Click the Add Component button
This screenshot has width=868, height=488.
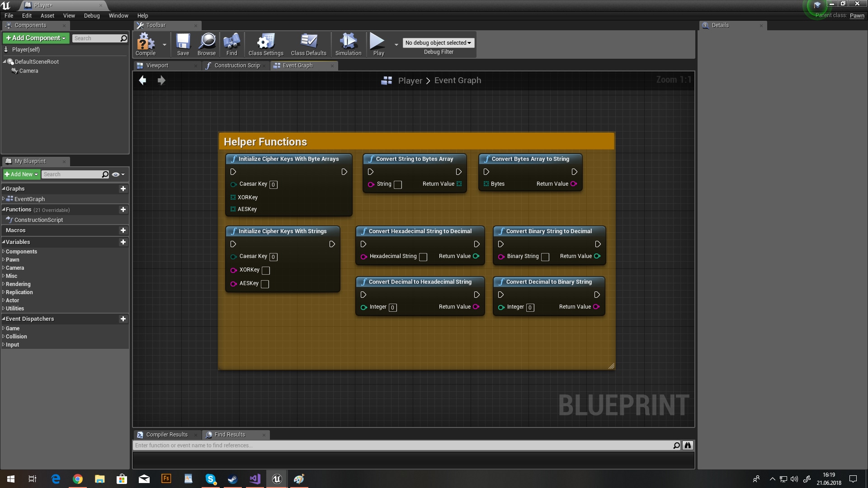(36, 38)
